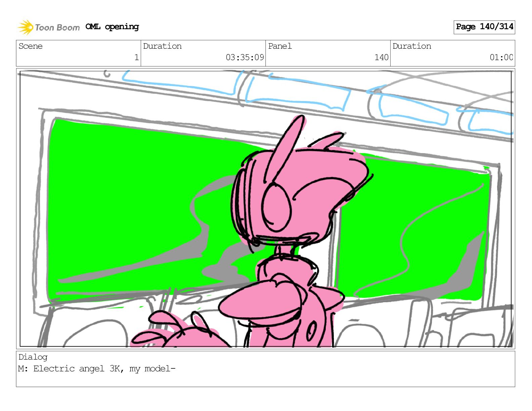This screenshot has height=411, width=532.
Task: Click the "Page 140/314" box
Action: (x=484, y=27)
